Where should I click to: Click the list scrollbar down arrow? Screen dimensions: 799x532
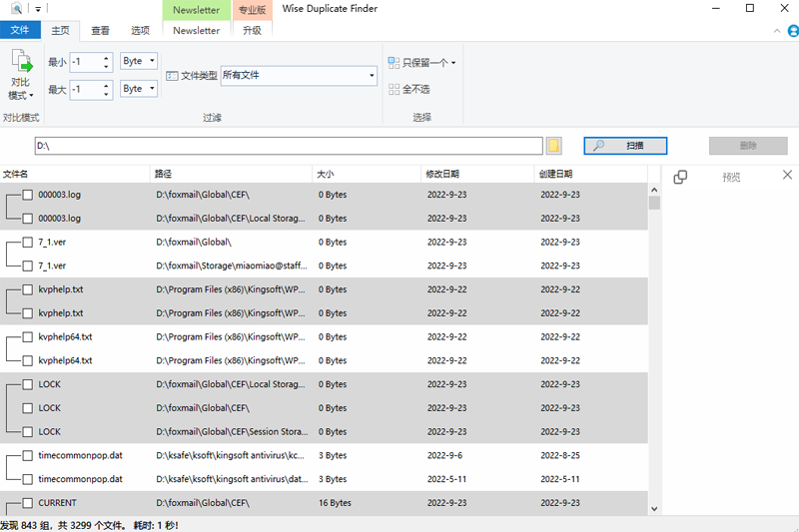[x=654, y=509]
